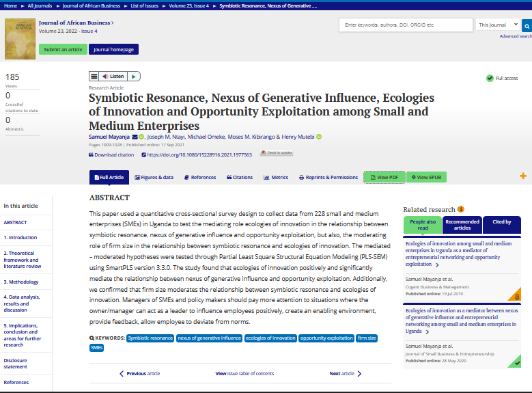
Task: Open 'This Journal' search scope dropdown
Action: point(498,25)
